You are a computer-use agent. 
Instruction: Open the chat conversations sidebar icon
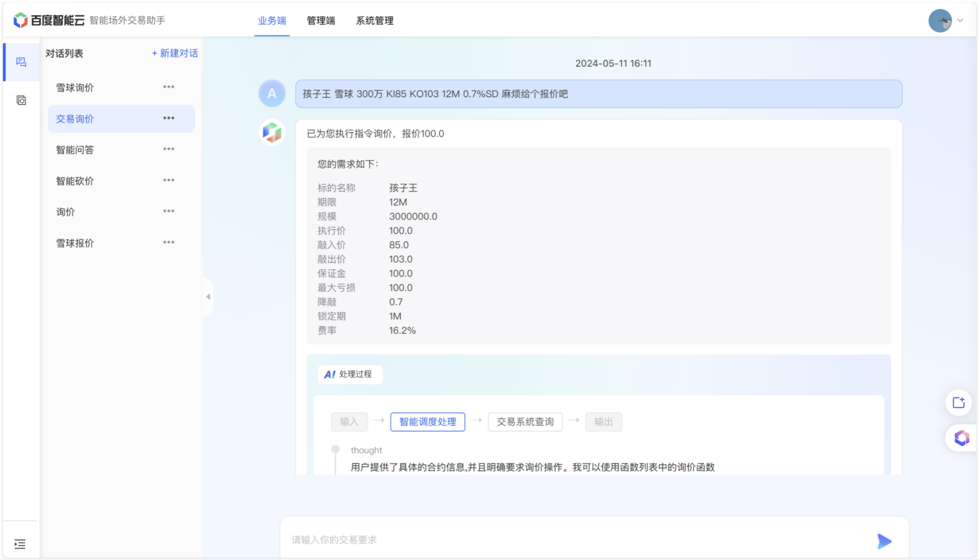pos(21,62)
